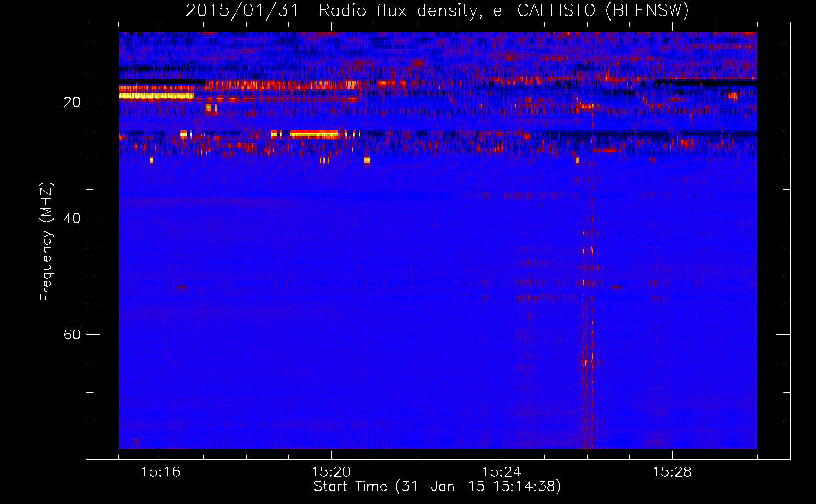Click the 40 frequency tick label
The image size is (816, 504).
[72, 219]
